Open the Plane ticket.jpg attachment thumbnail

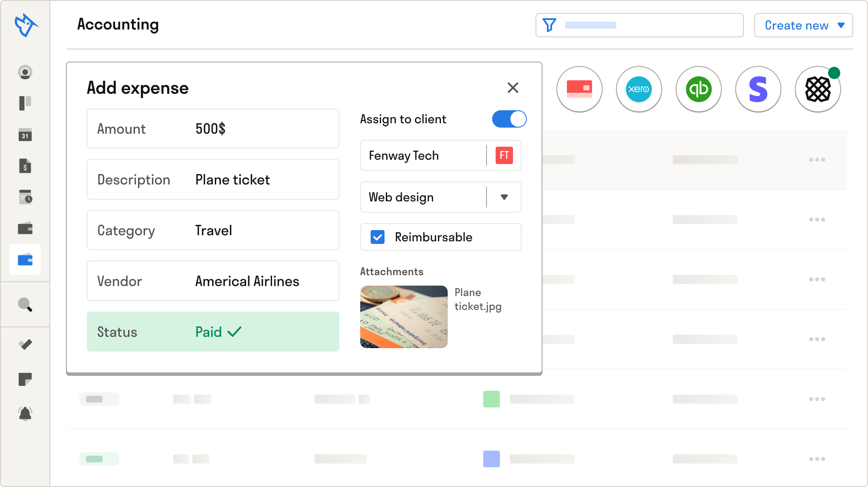pos(404,316)
